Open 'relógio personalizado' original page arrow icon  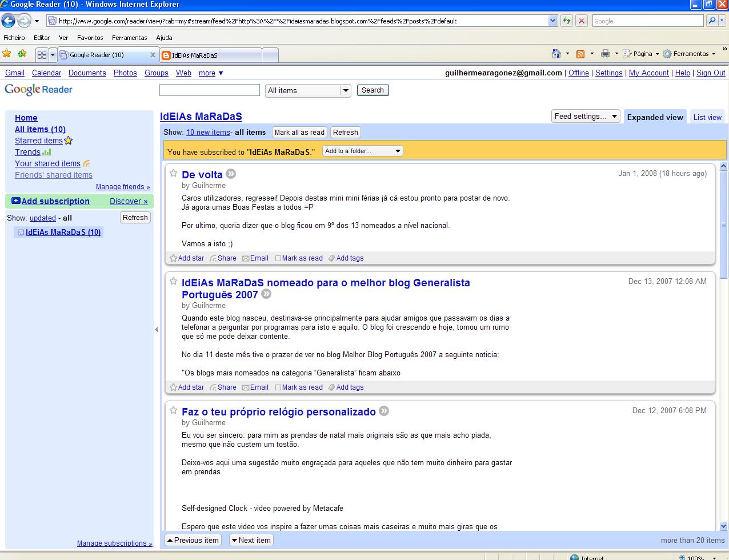pos(384,411)
